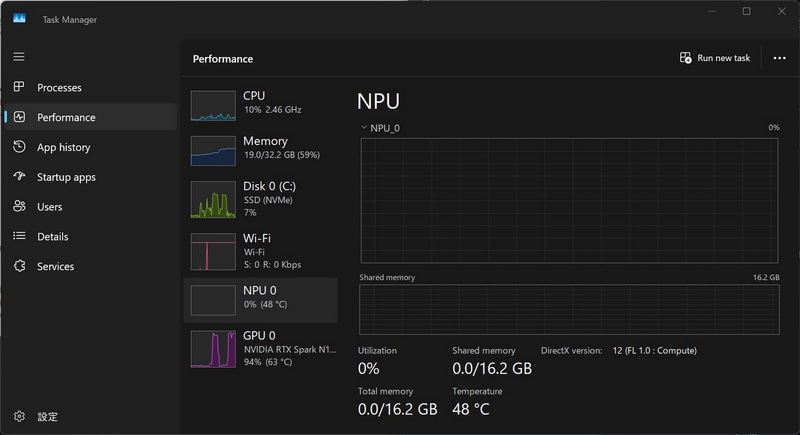Switch to the App history page
This screenshot has width=800, height=435.
tap(91, 147)
